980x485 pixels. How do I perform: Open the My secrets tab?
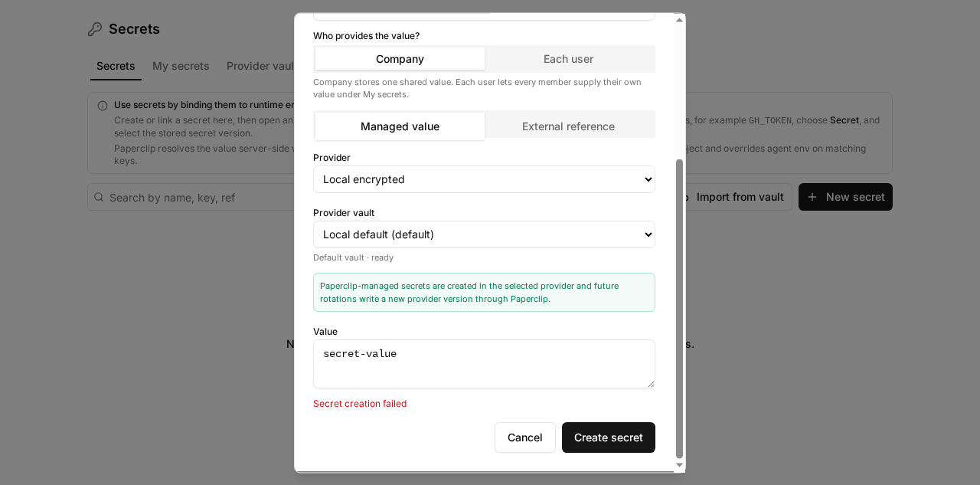click(x=181, y=66)
